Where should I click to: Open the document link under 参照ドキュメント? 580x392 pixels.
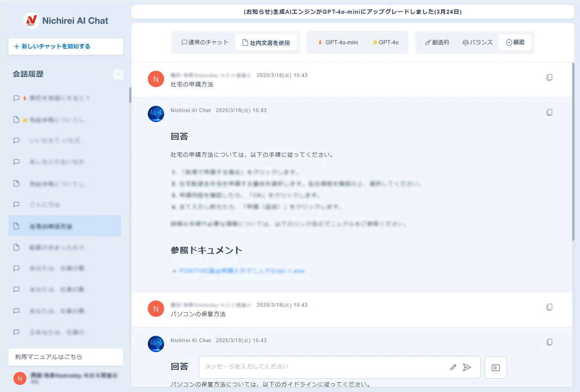tap(242, 271)
